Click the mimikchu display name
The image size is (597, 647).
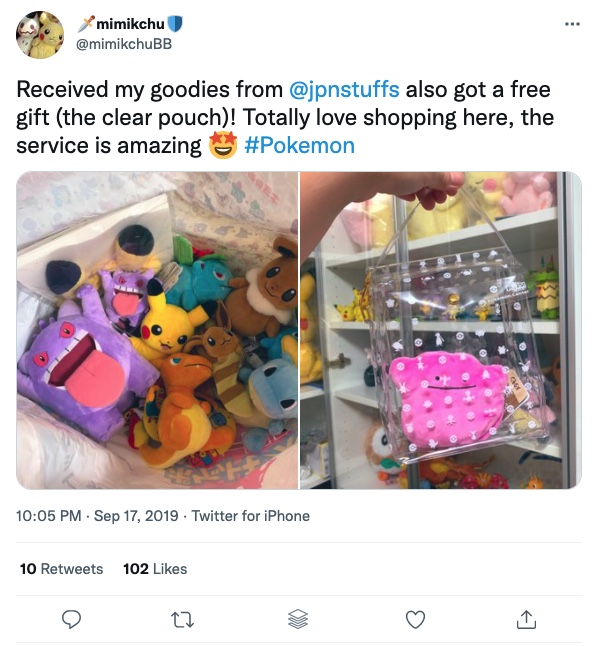pos(130,24)
